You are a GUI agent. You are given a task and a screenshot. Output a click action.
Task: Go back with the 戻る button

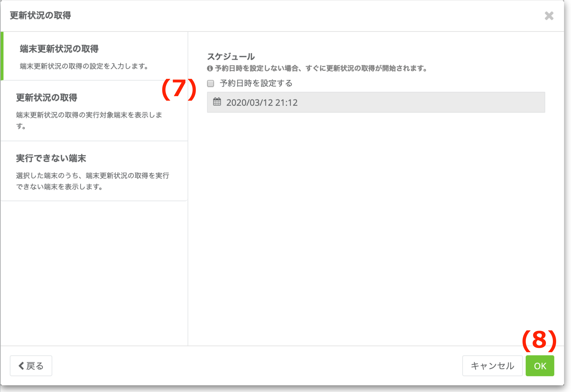31,366
